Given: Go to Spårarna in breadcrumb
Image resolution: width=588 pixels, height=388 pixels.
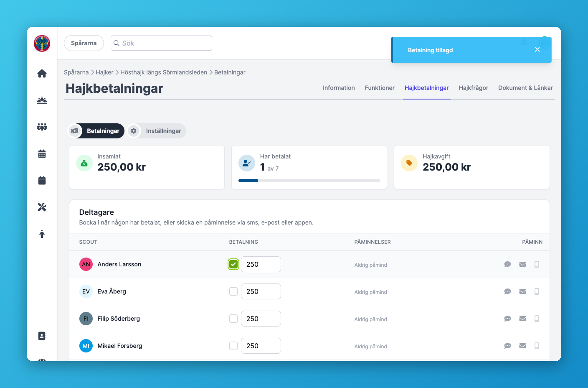Looking at the screenshot, I should (76, 72).
